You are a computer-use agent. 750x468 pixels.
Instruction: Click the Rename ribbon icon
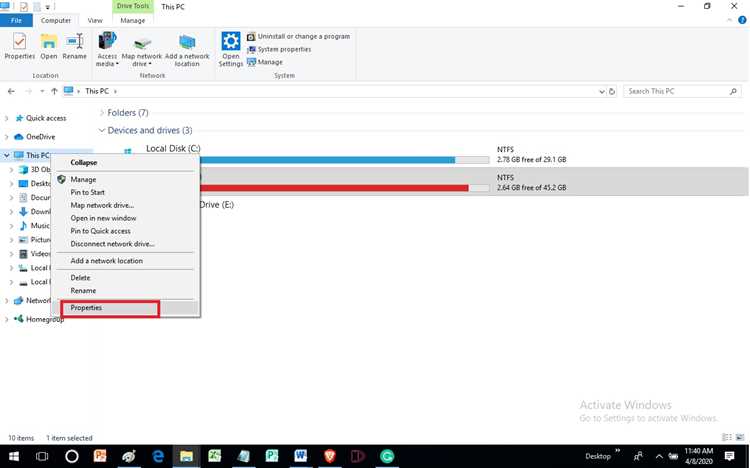click(75, 46)
